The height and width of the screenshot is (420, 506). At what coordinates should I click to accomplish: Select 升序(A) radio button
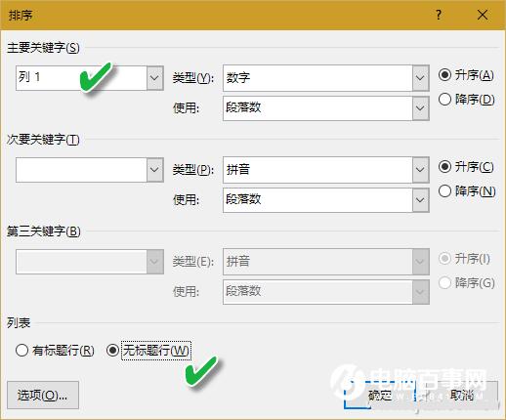pyautogui.click(x=466, y=75)
